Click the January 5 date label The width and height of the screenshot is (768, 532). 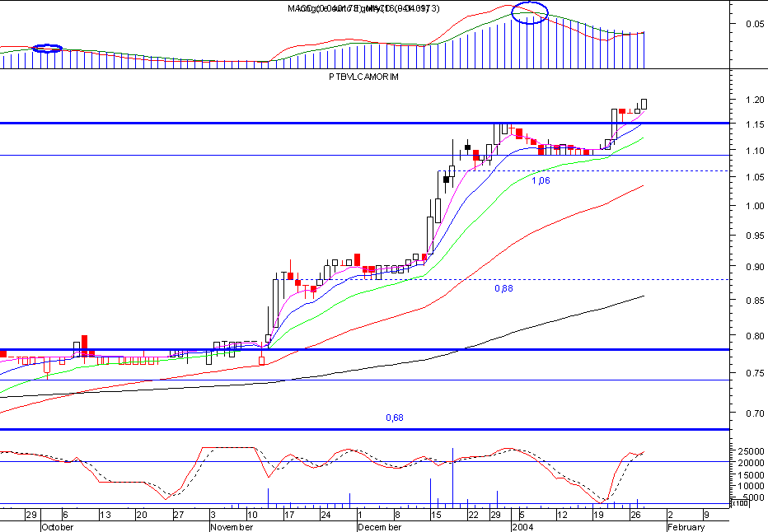pyautogui.click(x=522, y=515)
